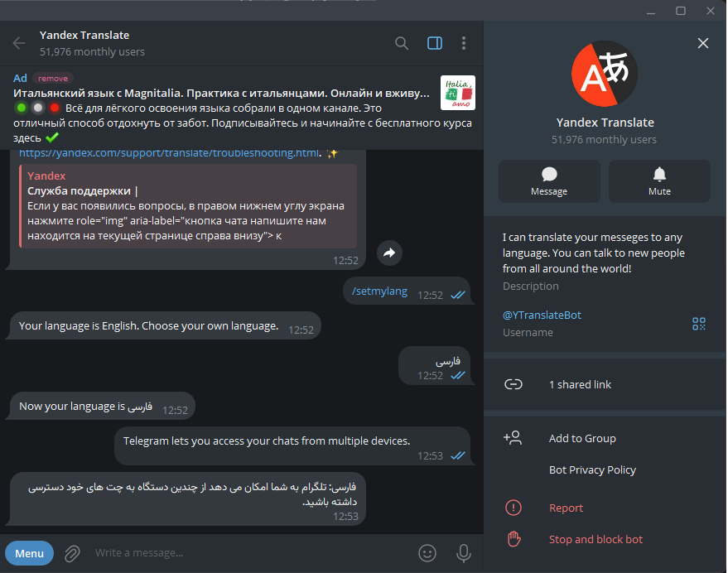Viewport: 728px width, 573px height.
Task: Click the forward arrow beside Yandex preview
Action: pos(390,253)
